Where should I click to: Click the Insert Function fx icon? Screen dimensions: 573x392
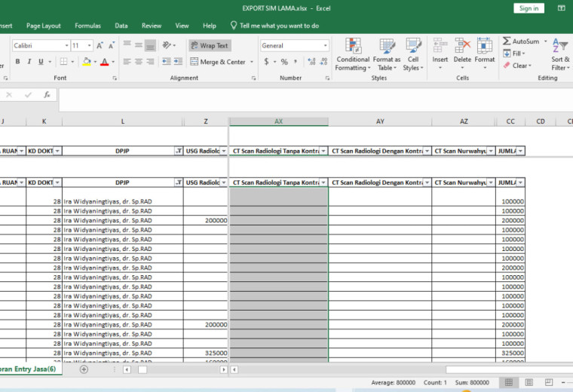coord(47,95)
